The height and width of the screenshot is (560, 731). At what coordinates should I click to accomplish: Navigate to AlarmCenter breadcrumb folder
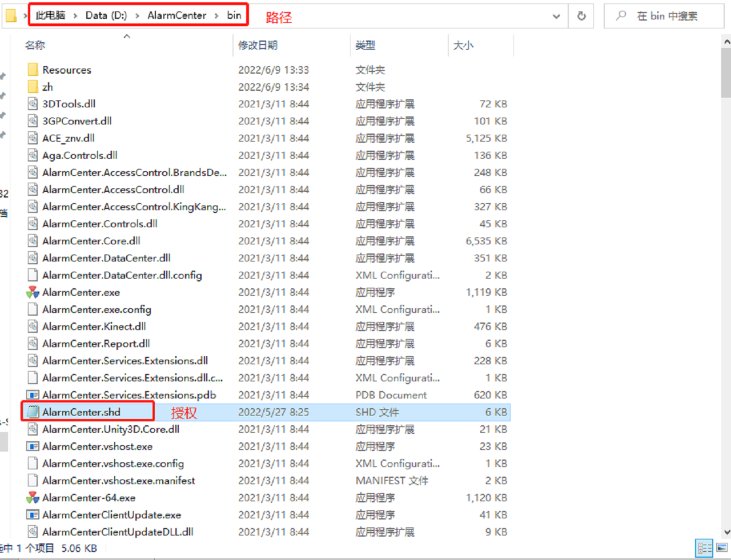pyautogui.click(x=177, y=15)
